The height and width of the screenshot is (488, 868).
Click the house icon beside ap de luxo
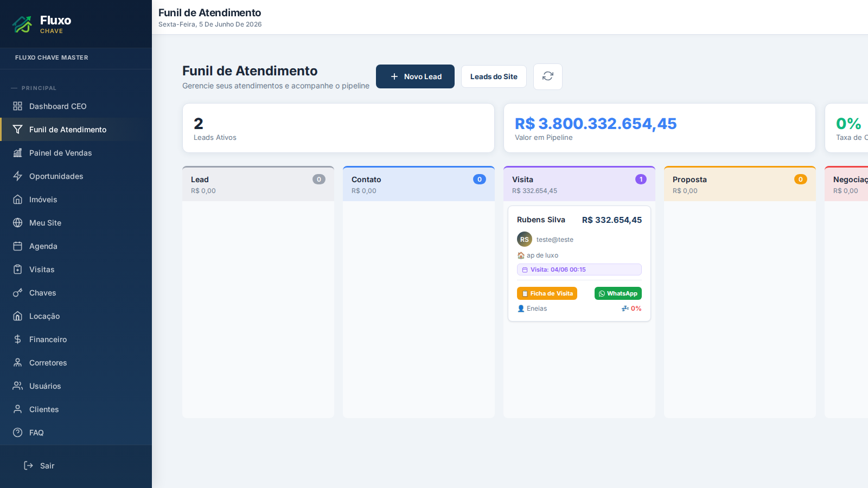[521, 255]
